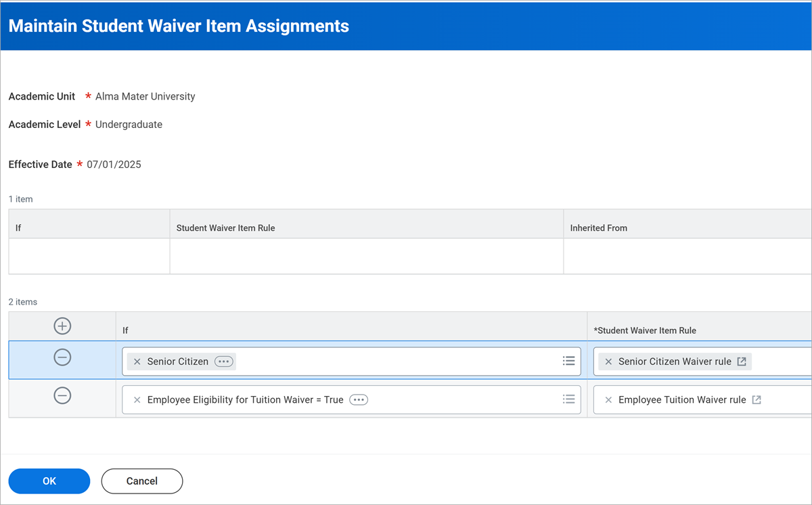Screen dimensions: 812x505
Task: Click the Employee Tuition Waiver rule field
Action: [x=702, y=400]
